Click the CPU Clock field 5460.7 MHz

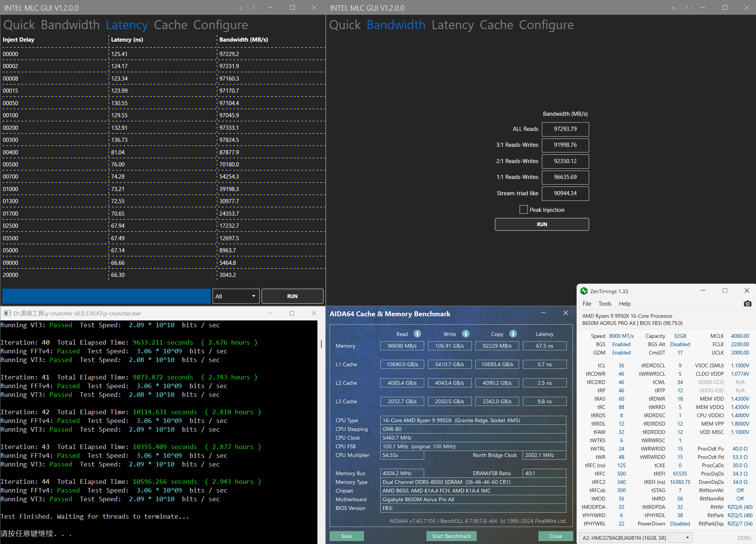pyautogui.click(x=473, y=438)
